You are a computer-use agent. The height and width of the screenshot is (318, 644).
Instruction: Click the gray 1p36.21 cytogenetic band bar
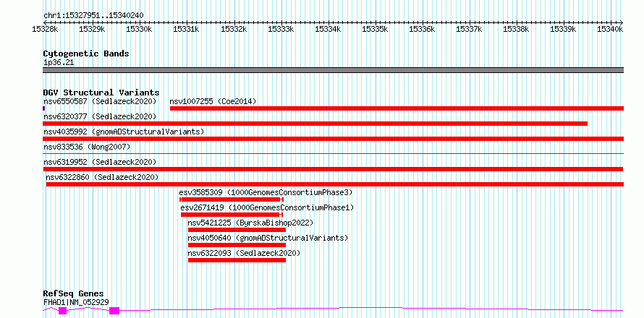(x=333, y=70)
